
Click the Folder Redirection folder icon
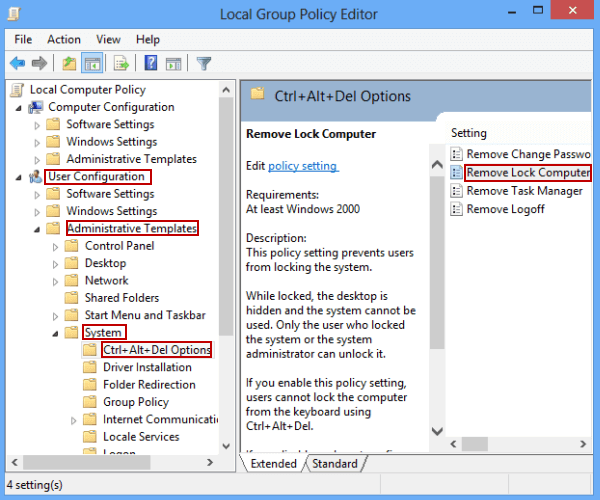[x=90, y=384]
